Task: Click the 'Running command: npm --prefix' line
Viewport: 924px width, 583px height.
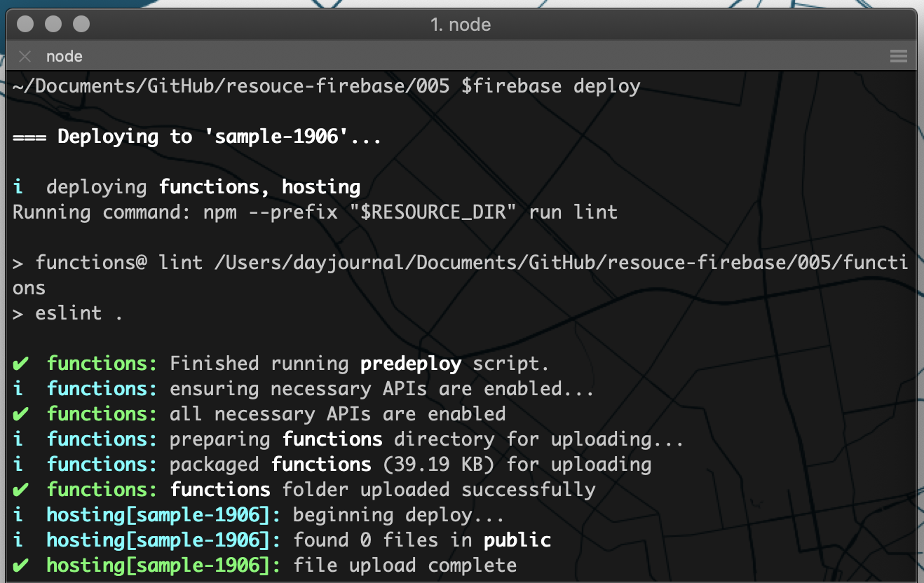Action: (315, 212)
